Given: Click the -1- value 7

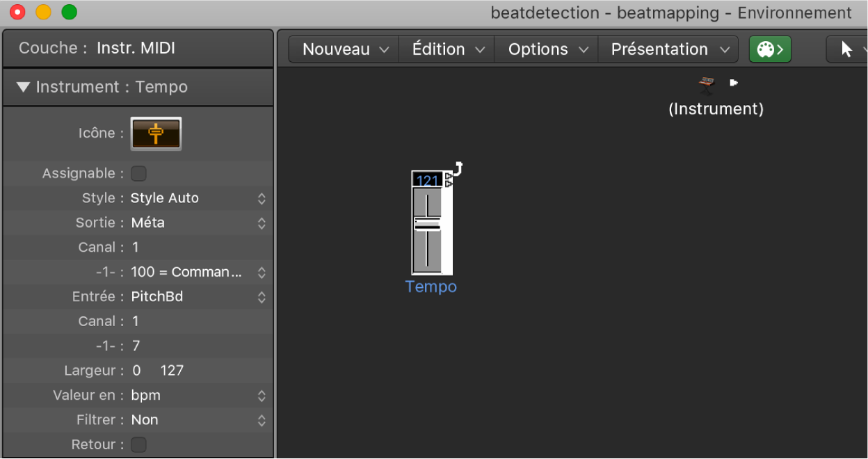Looking at the screenshot, I should 136,346.
